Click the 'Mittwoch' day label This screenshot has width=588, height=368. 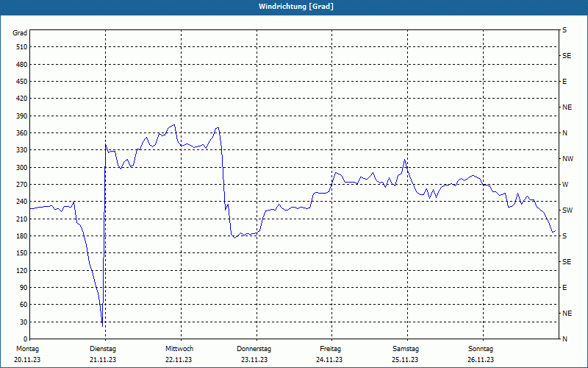point(179,349)
